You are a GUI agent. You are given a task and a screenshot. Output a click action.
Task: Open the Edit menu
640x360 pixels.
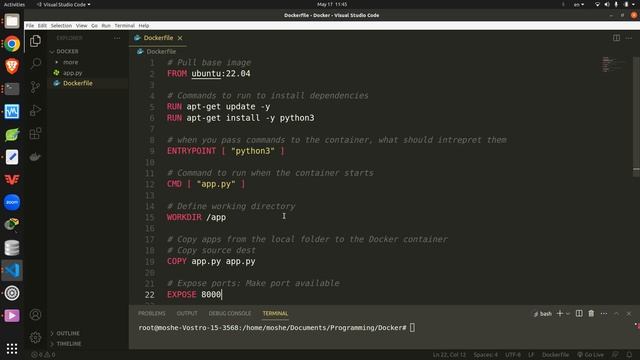42,26
